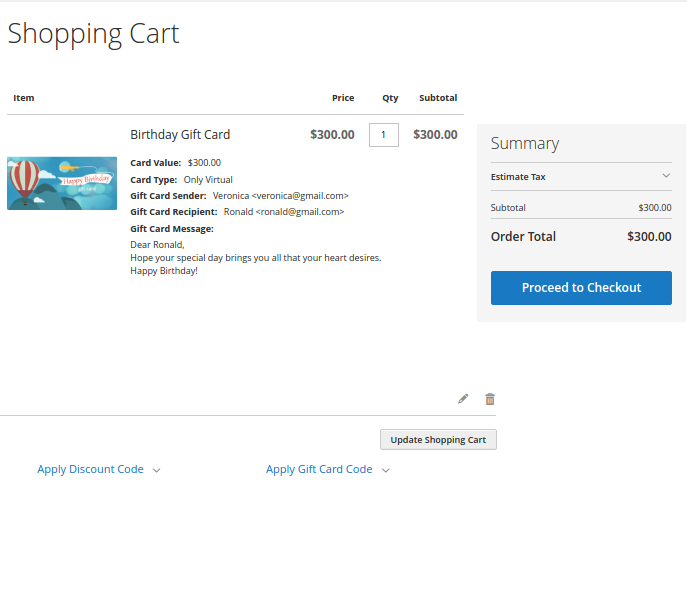Viewport: 687px width, 600px height.
Task: Click the Order Total amount in Summary
Action: point(649,237)
